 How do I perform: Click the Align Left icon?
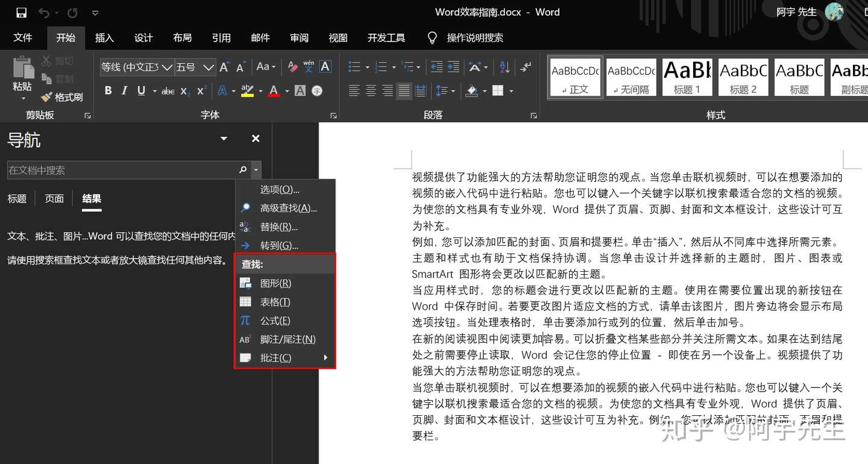[x=354, y=91]
